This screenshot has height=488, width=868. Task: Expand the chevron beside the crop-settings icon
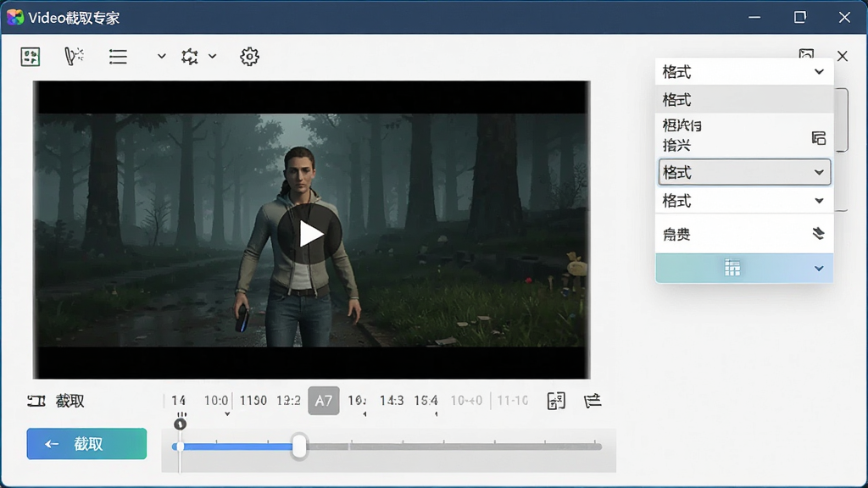pyautogui.click(x=212, y=56)
